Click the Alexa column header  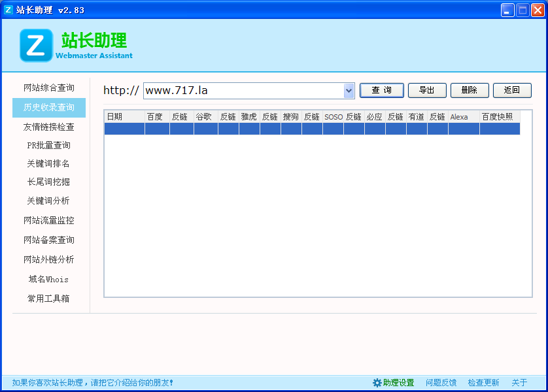[x=464, y=116]
